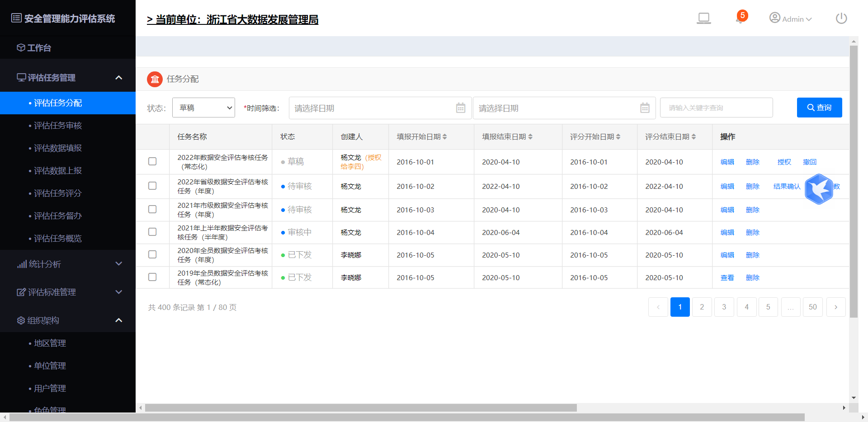Click previous page arrow in pagination
The height and width of the screenshot is (422, 868).
coord(658,307)
